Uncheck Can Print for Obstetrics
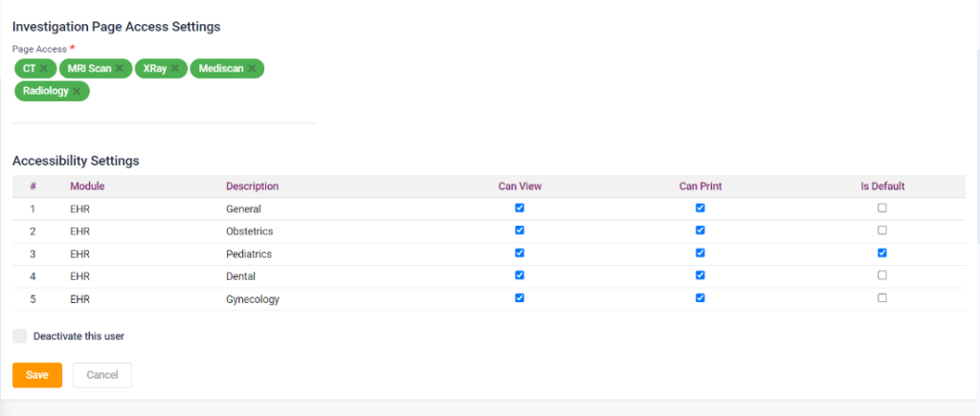Viewport: 980px width, 416px height. pyautogui.click(x=701, y=230)
